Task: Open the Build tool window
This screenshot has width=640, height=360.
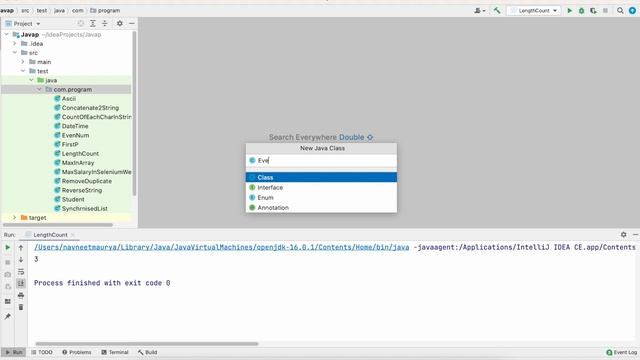Action: (147, 352)
